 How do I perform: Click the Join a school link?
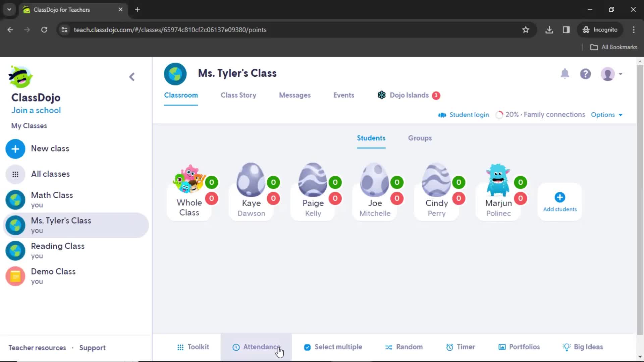(x=36, y=111)
